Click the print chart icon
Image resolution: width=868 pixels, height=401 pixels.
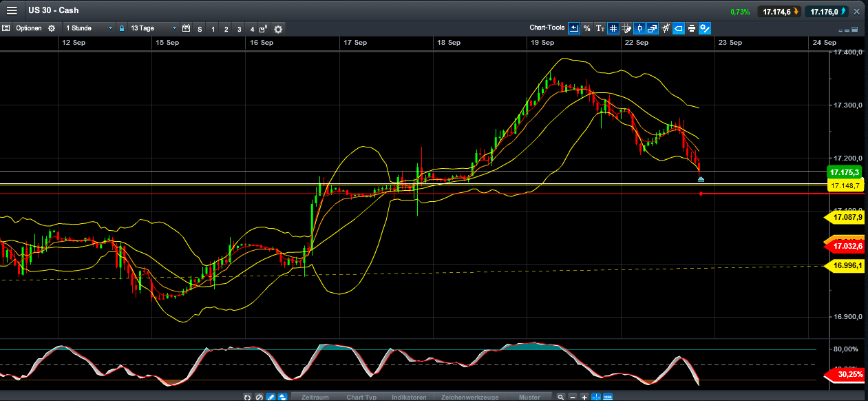click(x=691, y=28)
